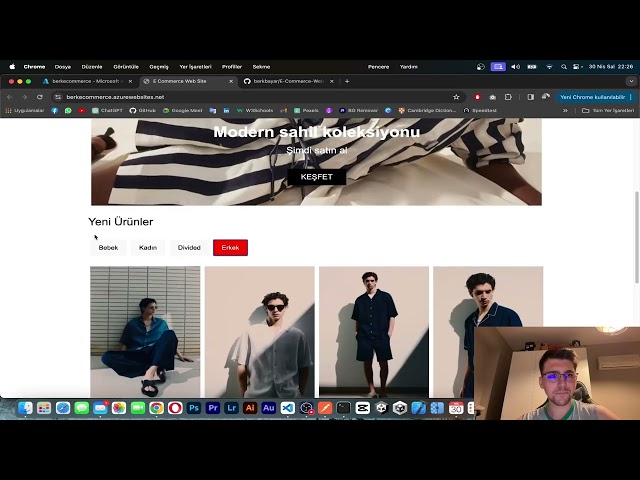Open product photo of man sitting

point(145,332)
